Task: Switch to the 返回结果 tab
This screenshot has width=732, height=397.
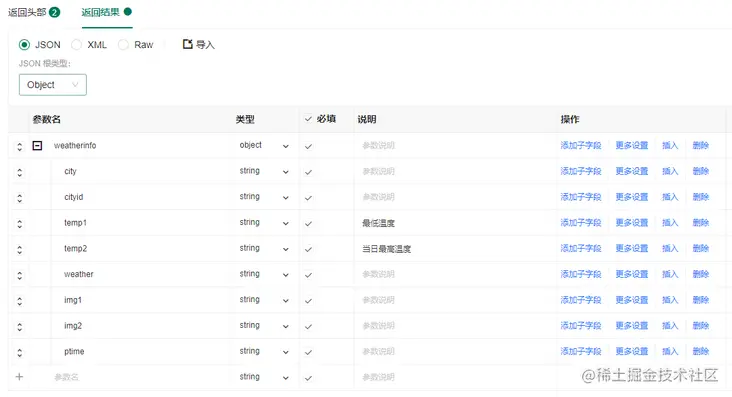Action: [106, 12]
